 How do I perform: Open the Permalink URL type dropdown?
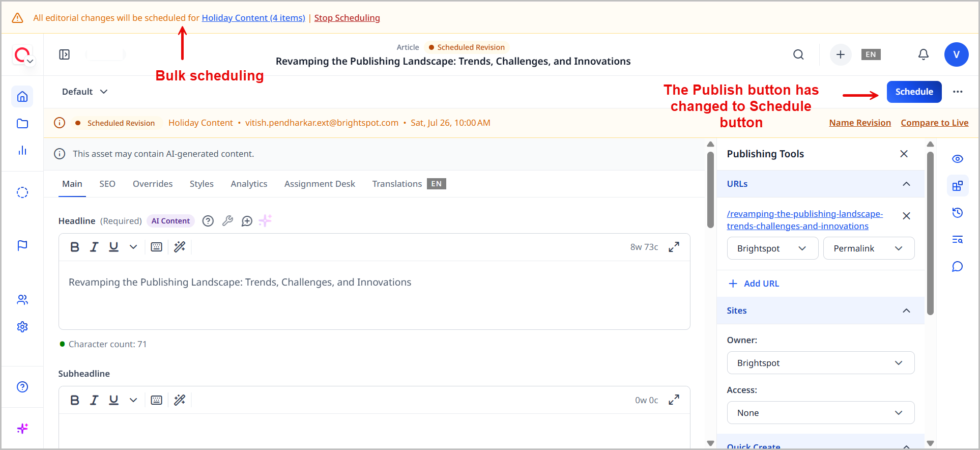tap(868, 248)
